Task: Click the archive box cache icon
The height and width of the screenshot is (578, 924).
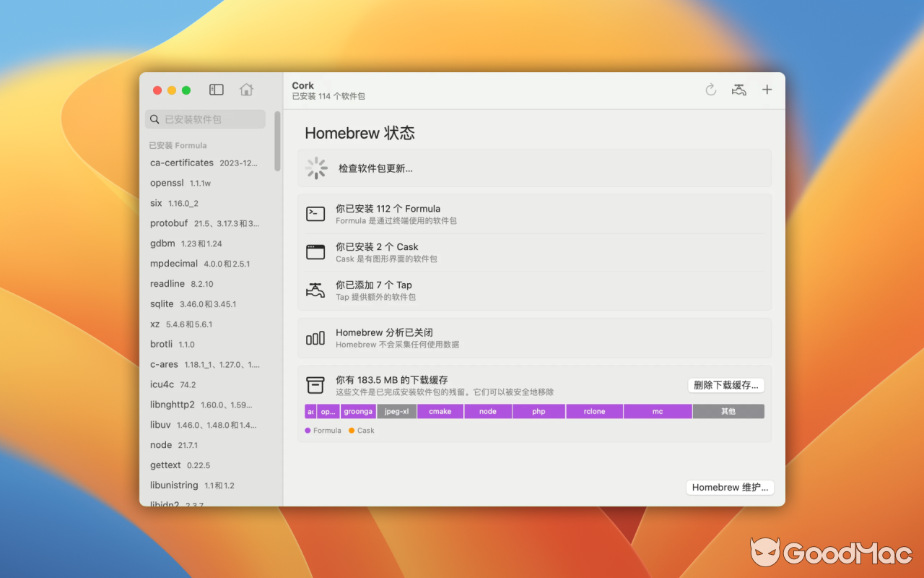Action: coord(315,385)
